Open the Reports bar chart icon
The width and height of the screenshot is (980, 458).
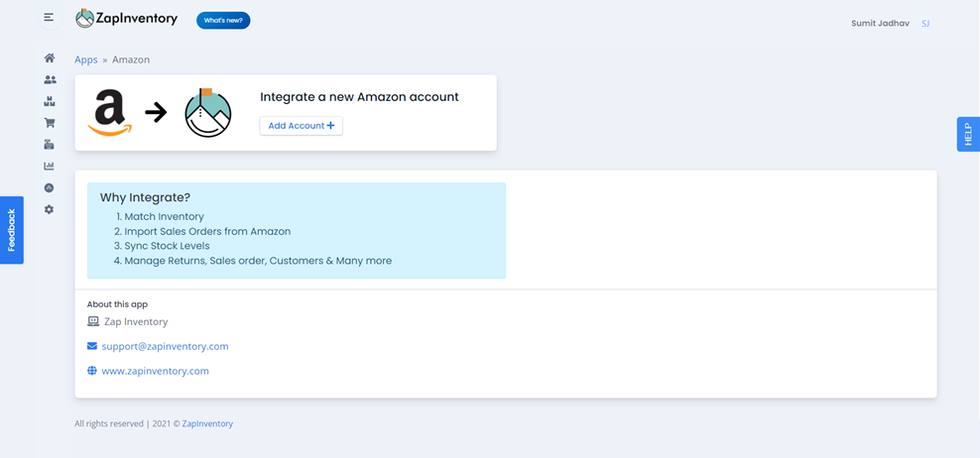[50, 167]
